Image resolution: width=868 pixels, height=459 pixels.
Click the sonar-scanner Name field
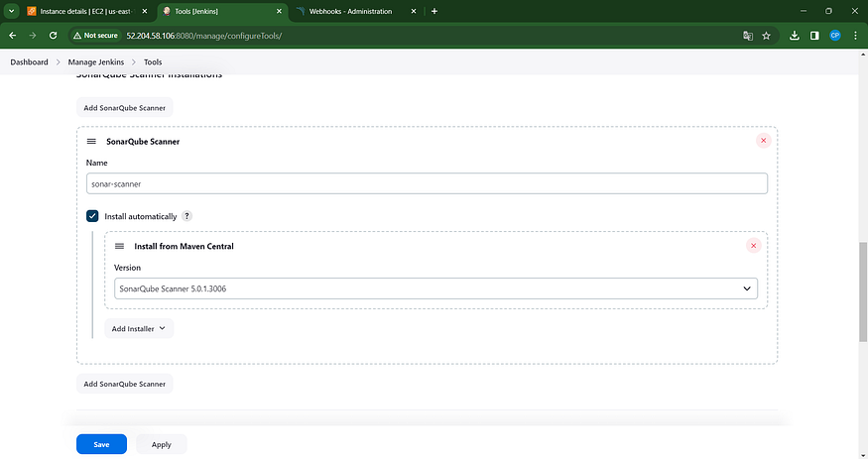[427, 183]
